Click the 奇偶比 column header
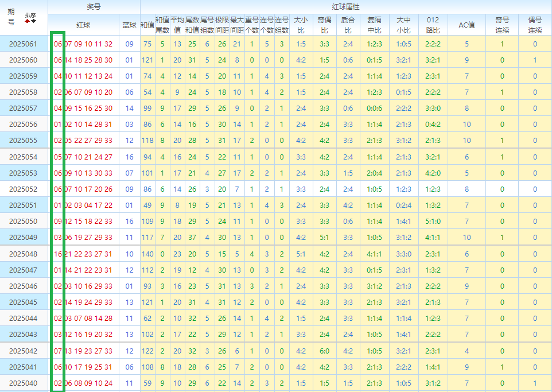Image resolution: width=552 pixels, height=392 pixels. (324, 25)
